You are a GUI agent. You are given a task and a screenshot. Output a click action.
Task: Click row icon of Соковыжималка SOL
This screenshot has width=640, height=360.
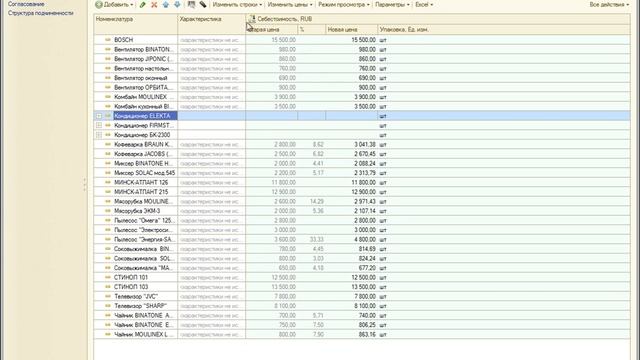click(108, 258)
